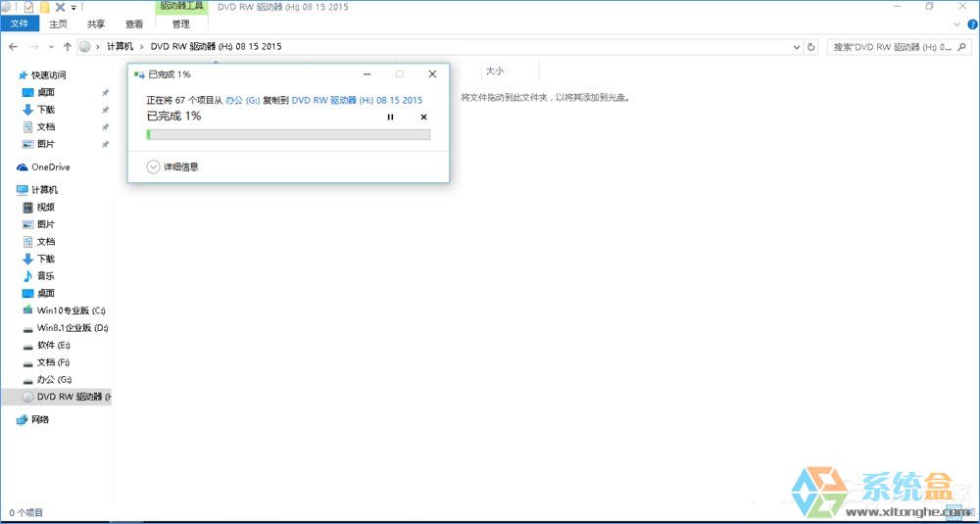Open the 文件 ribbon tab
Screen dimensions: 980x524
click(x=20, y=24)
